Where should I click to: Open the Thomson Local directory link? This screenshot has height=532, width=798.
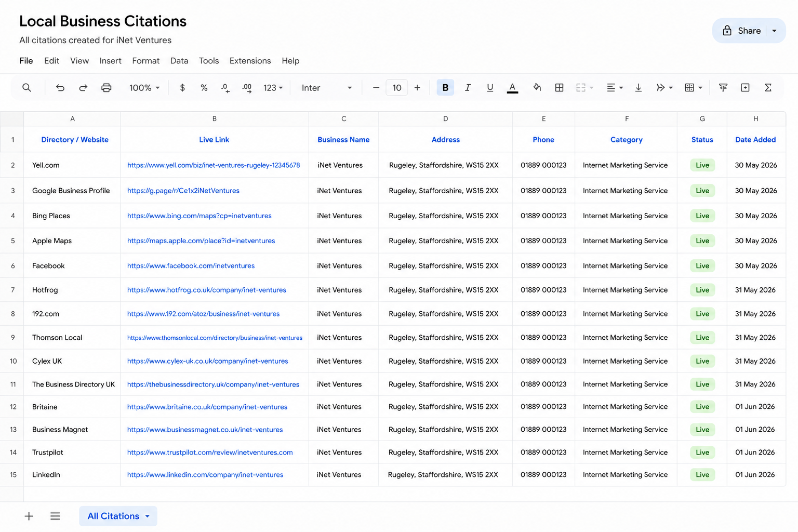click(x=215, y=338)
